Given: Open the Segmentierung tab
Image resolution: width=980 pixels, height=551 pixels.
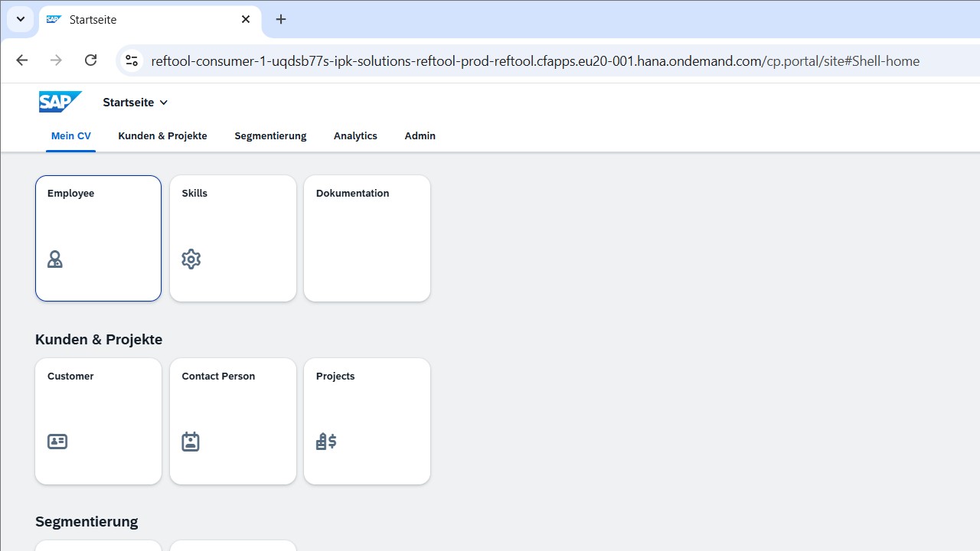Looking at the screenshot, I should point(270,135).
